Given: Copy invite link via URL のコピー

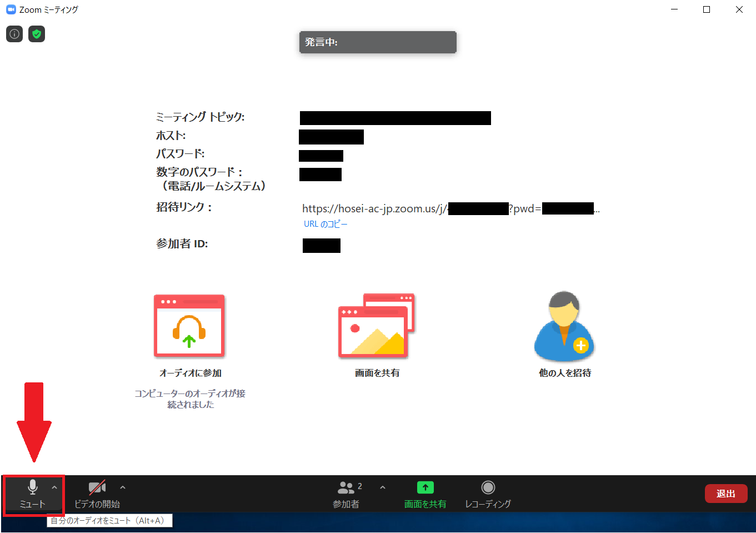Looking at the screenshot, I should [326, 224].
